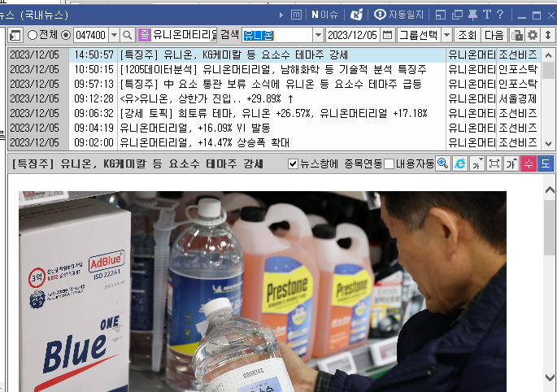Click the magnifier stock search icon
Image resolution: width=557 pixels, height=392 pixels.
click(128, 35)
